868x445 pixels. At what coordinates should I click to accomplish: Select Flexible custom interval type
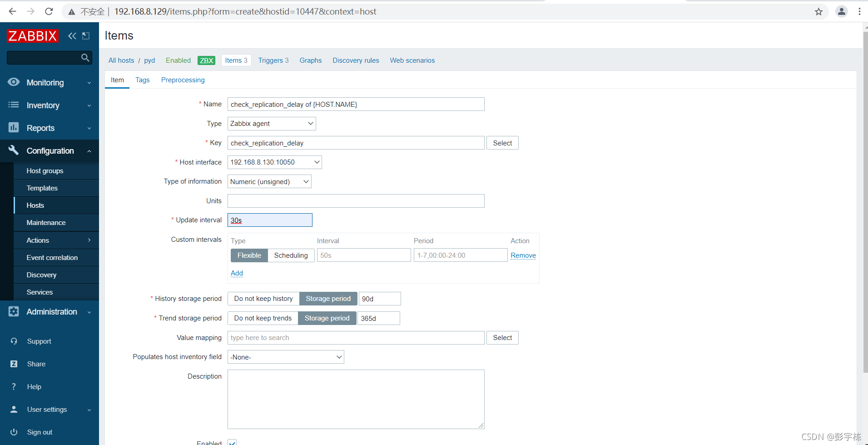249,255
